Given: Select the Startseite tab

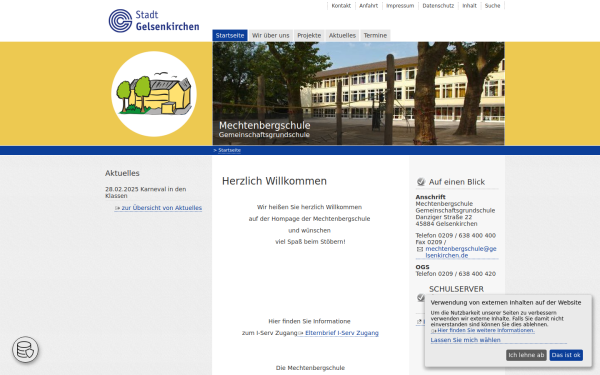Looking at the screenshot, I should pyautogui.click(x=230, y=35).
